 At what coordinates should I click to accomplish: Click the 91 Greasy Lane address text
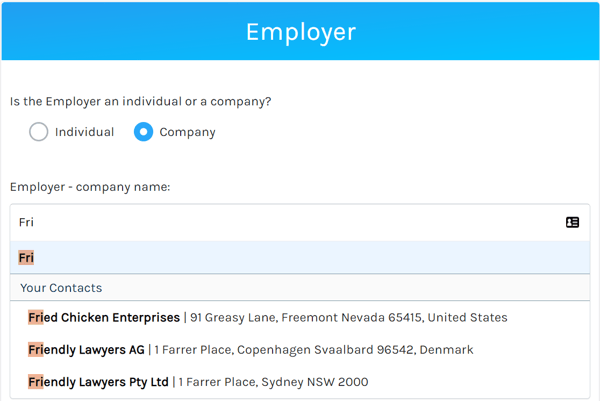pyautogui.click(x=349, y=318)
